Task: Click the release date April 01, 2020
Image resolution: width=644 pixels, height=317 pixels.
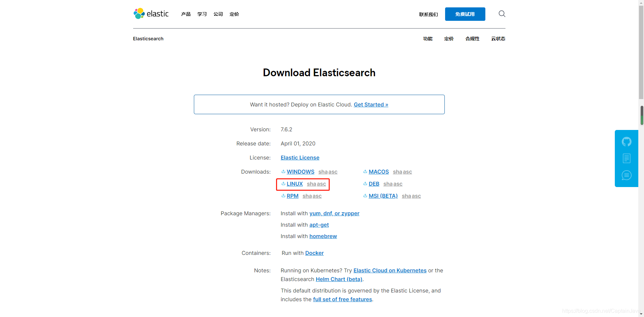Action: (298, 143)
